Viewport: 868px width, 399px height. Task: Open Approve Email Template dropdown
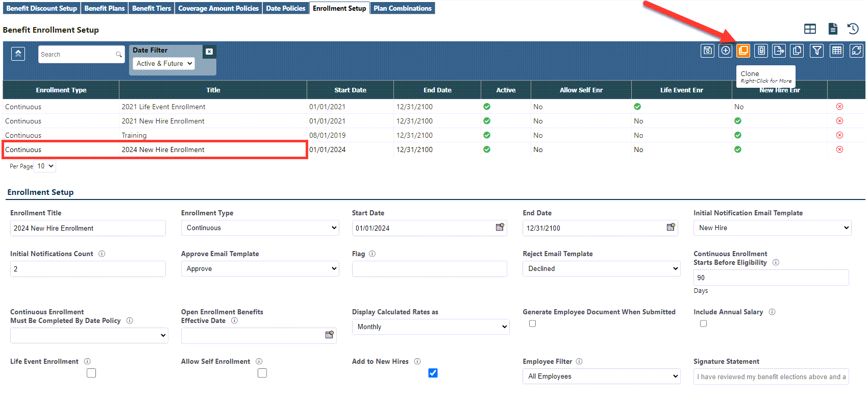coord(260,269)
